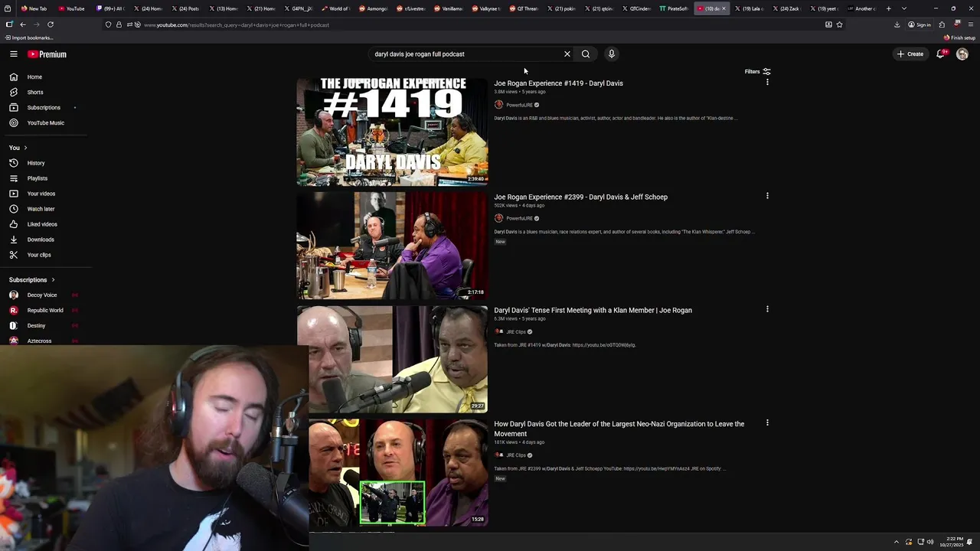The height and width of the screenshot is (551, 980).
Task: Switch to the Asmongold browser tab
Action: click(373, 8)
